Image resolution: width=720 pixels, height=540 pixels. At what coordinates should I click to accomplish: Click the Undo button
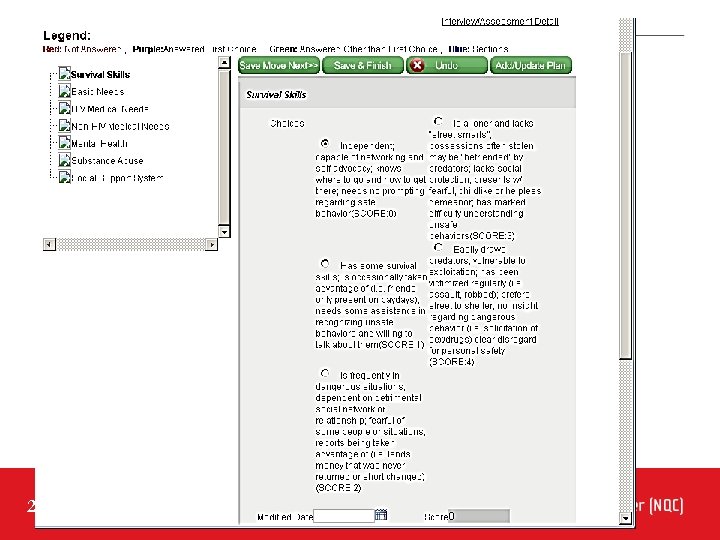(x=446, y=65)
